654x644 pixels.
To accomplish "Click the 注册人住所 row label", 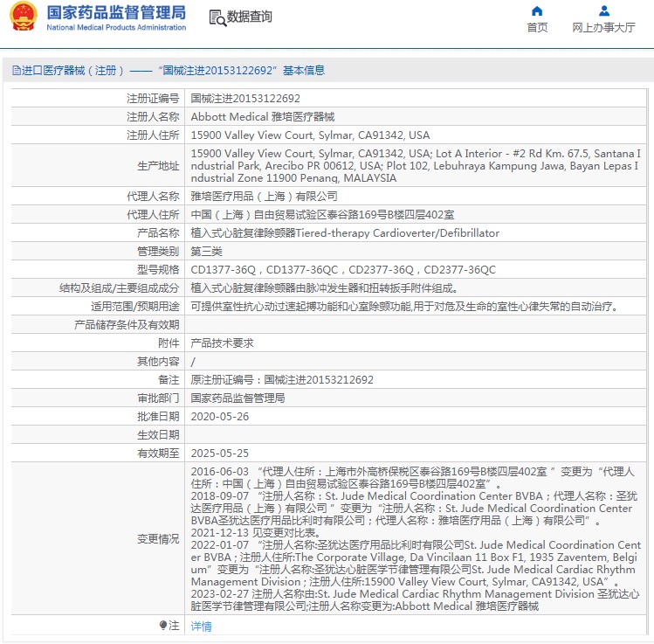I will [x=153, y=135].
